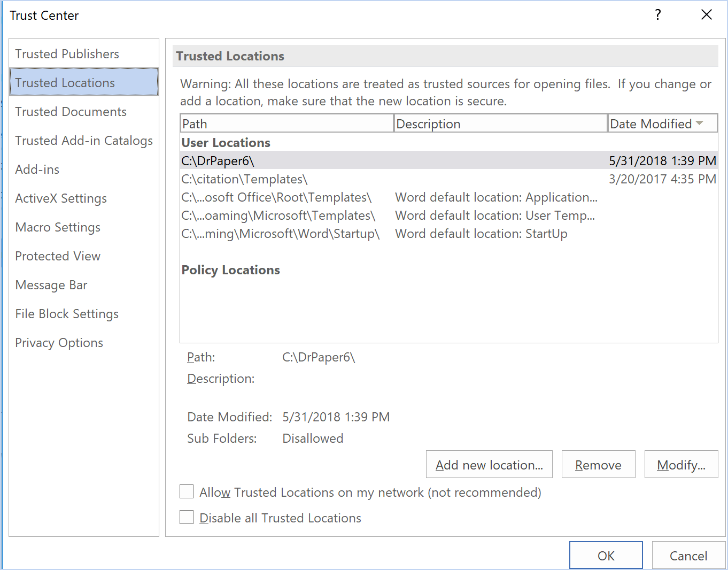
Task: Check Disable all Trusted Locations
Action: point(187,518)
